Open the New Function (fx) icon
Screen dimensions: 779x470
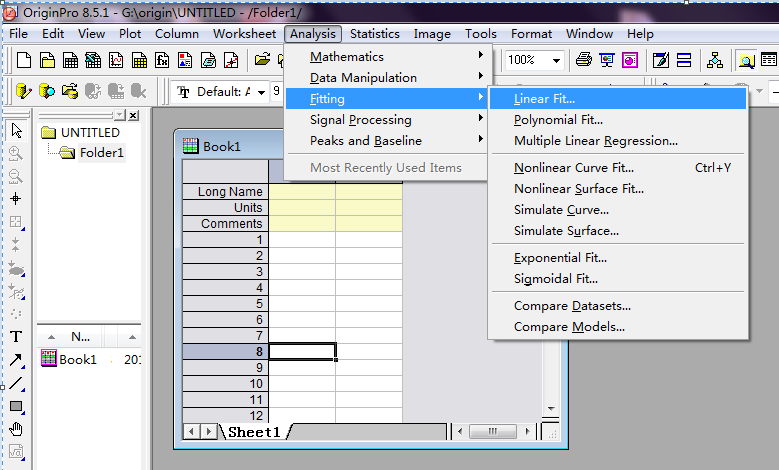[162, 60]
